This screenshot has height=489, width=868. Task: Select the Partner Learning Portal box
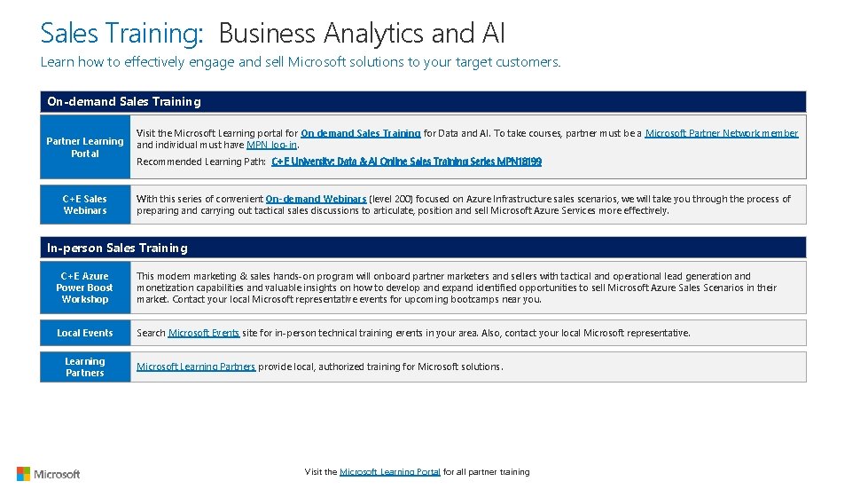click(x=85, y=147)
